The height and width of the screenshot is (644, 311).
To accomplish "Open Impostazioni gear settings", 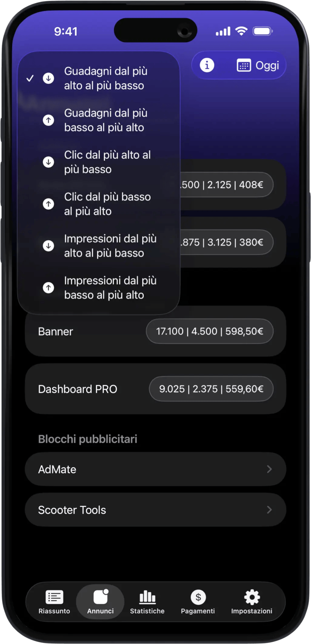I will [252, 602].
